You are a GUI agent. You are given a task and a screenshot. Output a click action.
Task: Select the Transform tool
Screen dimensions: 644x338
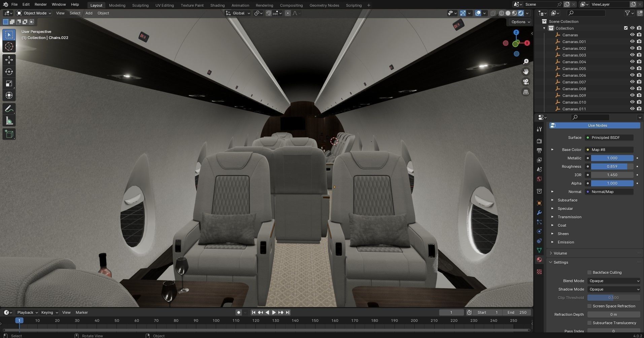9,95
